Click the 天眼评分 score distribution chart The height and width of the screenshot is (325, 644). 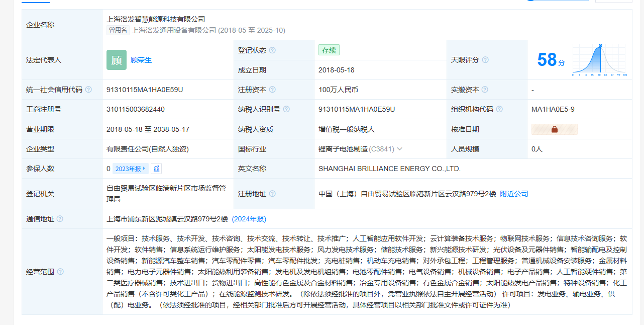coord(599,60)
